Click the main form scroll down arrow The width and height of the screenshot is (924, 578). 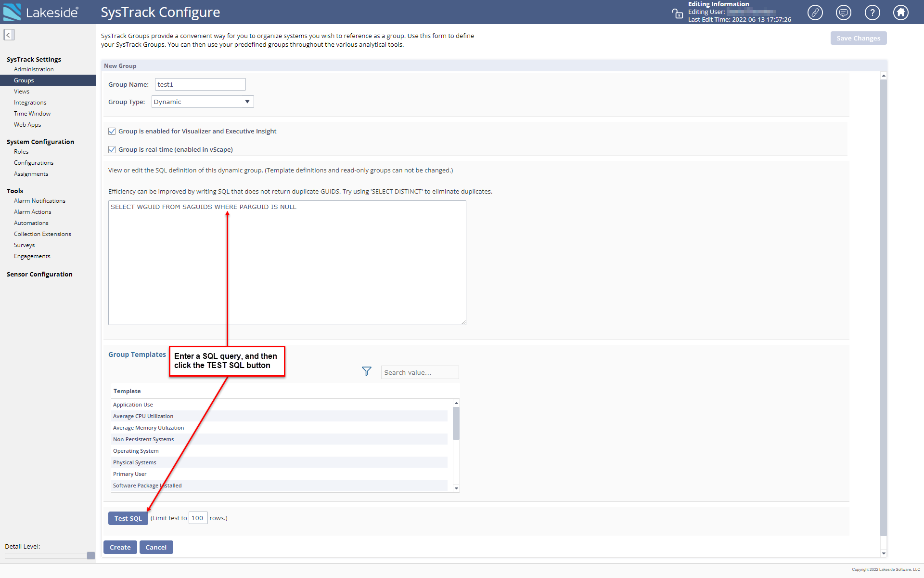(884, 553)
